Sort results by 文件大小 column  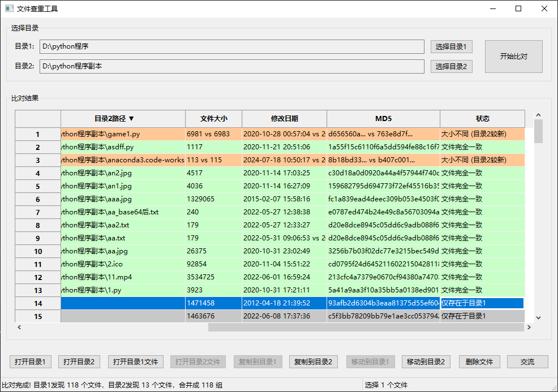coord(213,119)
